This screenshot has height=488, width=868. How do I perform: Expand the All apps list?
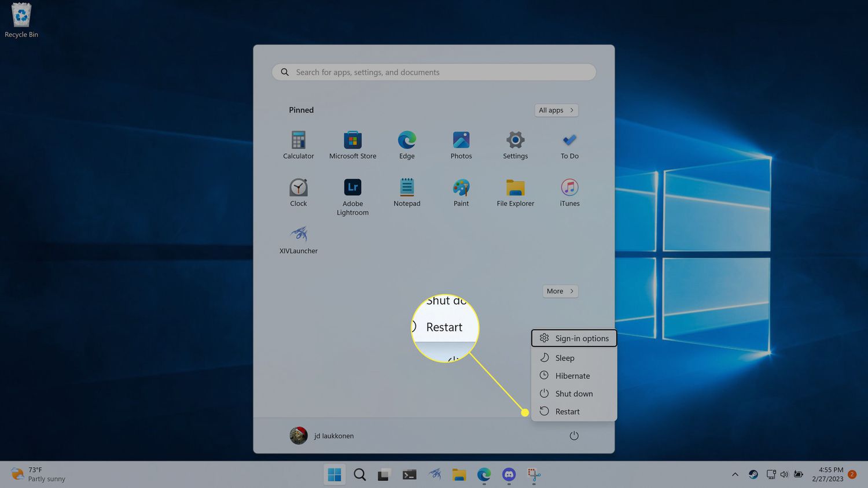tap(556, 110)
